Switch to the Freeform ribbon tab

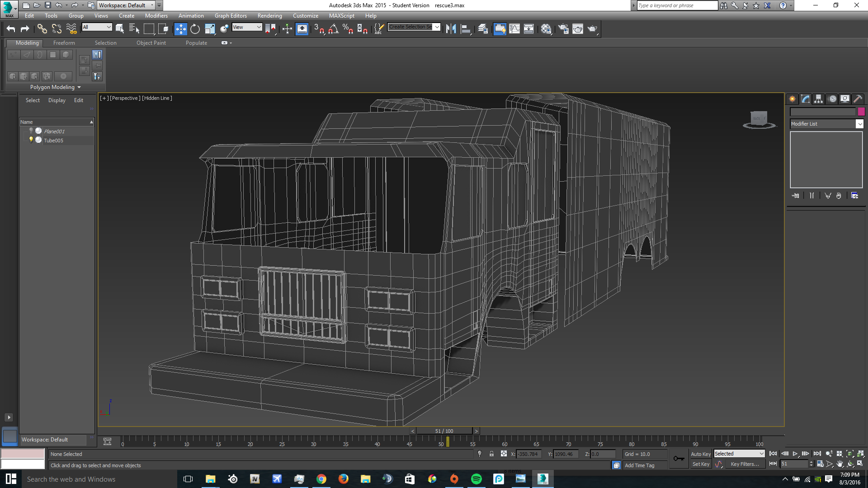64,43
